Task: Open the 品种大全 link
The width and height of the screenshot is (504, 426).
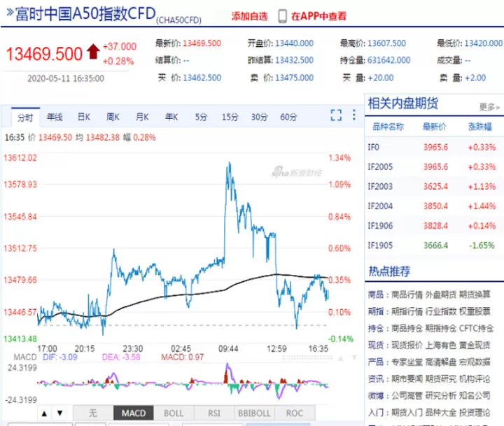Action: point(441,413)
